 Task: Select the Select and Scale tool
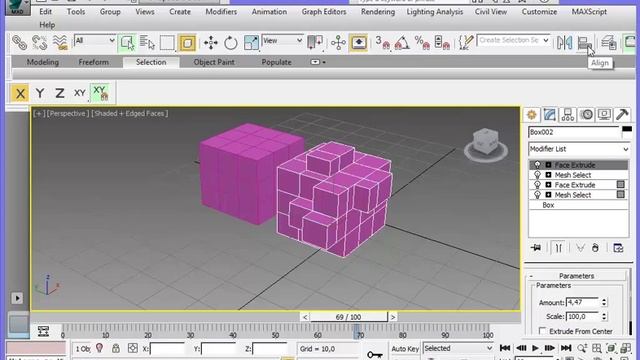(x=251, y=42)
